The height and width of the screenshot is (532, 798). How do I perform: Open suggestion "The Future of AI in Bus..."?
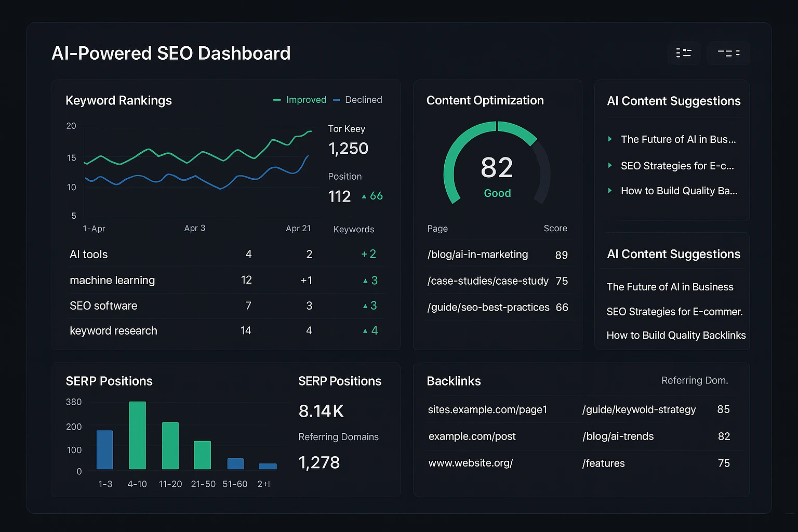coord(679,139)
